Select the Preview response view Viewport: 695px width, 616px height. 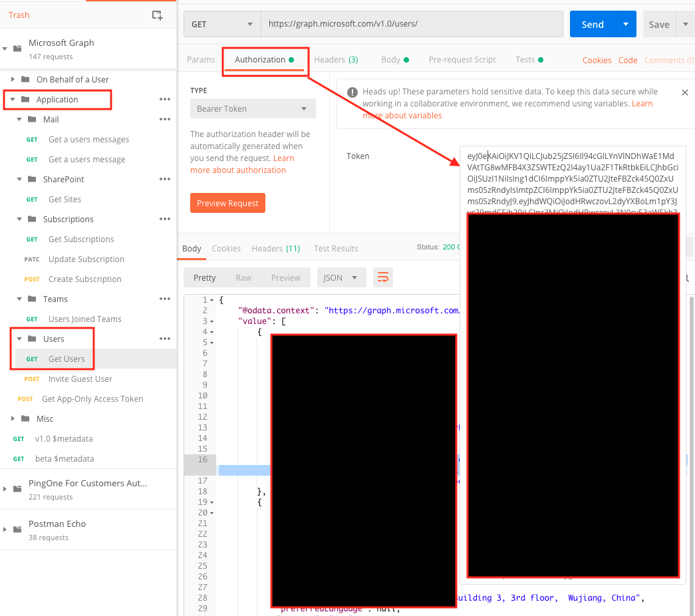[x=286, y=277]
